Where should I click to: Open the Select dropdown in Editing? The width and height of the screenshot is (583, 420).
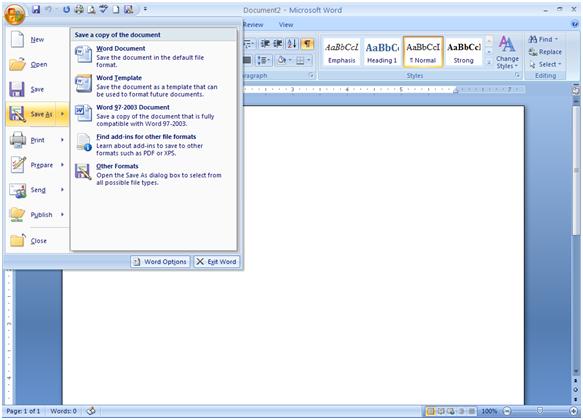[545, 65]
